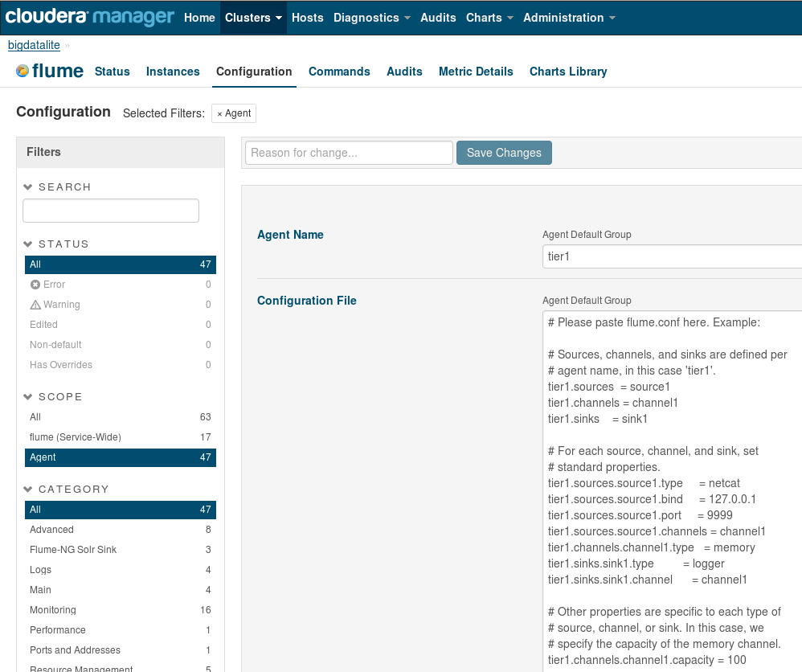802x672 pixels.
Task: Select the Configuration tab
Action: [x=254, y=72]
